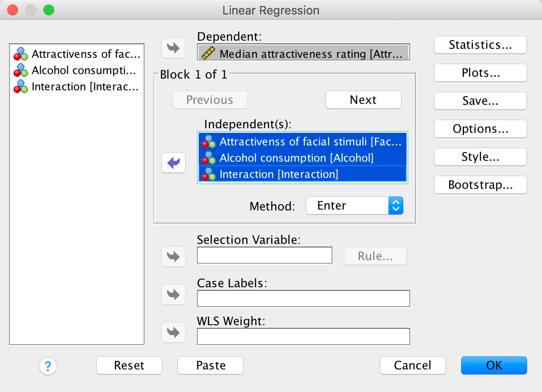Select Interaction [Interac... in left variable list
Viewport: 542px width, 392px height.
(x=77, y=87)
